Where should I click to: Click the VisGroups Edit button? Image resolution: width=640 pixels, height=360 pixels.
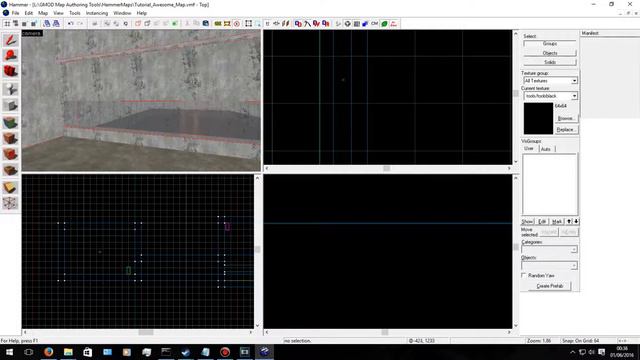542,221
